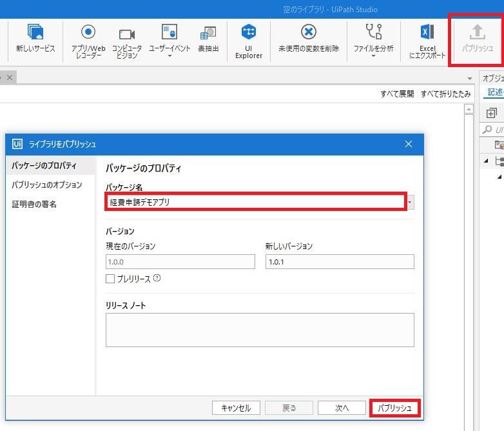Viewport: 504px width, 431px height.
Task: Click the 新しいバージョン field
Action: pyautogui.click(x=340, y=262)
